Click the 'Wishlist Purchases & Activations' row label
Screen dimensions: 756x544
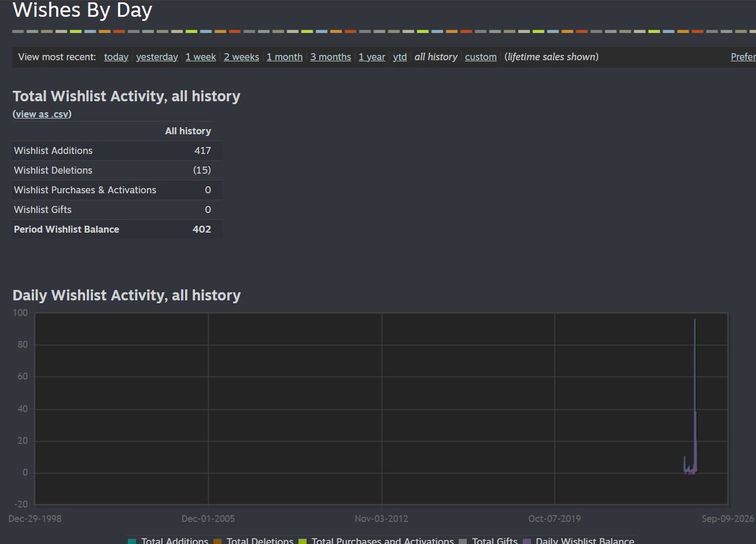(85, 190)
